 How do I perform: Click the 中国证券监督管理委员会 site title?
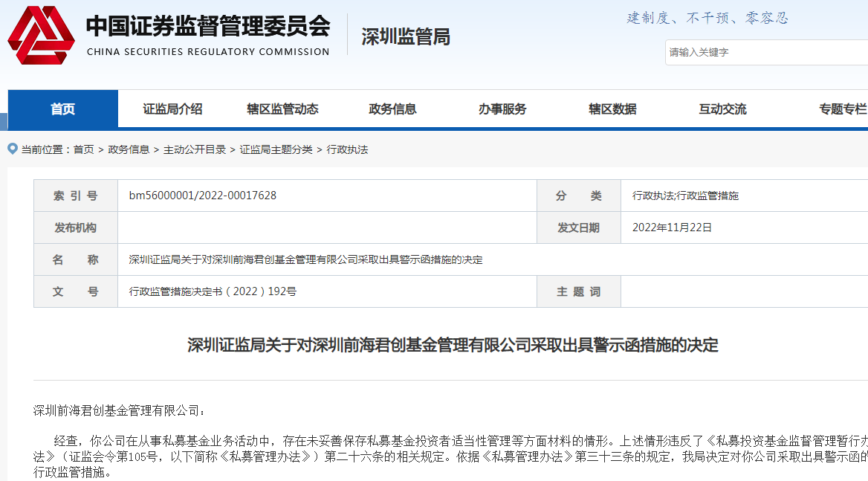pos(208,26)
